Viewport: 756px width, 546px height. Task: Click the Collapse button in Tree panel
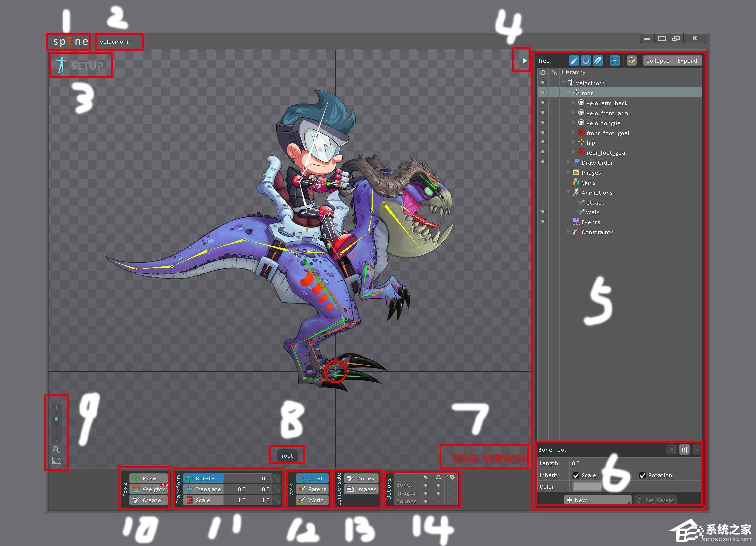click(657, 61)
